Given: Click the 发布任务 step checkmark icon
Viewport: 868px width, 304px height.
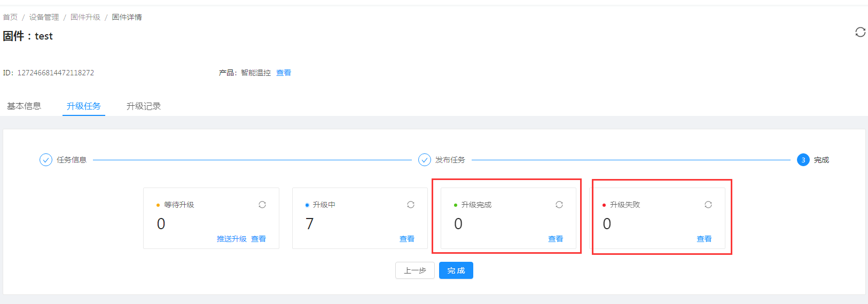Looking at the screenshot, I should 425,160.
